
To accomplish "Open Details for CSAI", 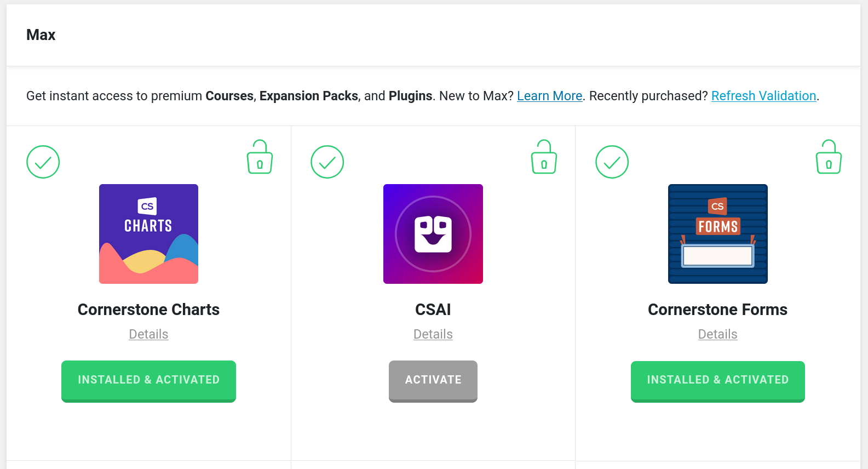I will (433, 334).
